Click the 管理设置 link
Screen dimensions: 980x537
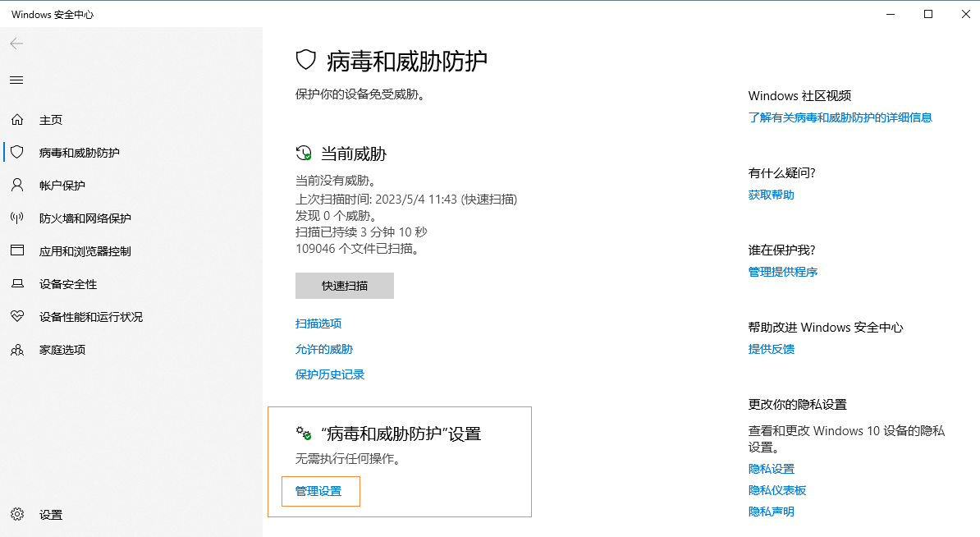(318, 491)
